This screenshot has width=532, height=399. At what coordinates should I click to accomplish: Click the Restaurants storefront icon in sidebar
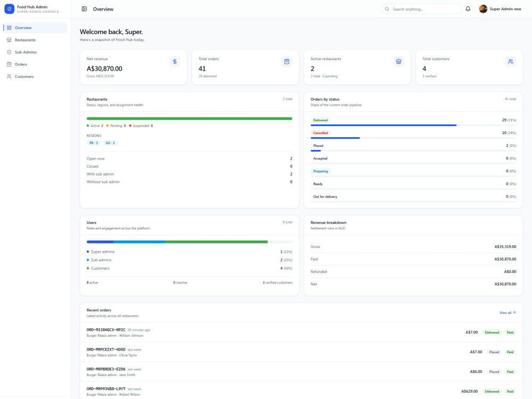[9, 40]
